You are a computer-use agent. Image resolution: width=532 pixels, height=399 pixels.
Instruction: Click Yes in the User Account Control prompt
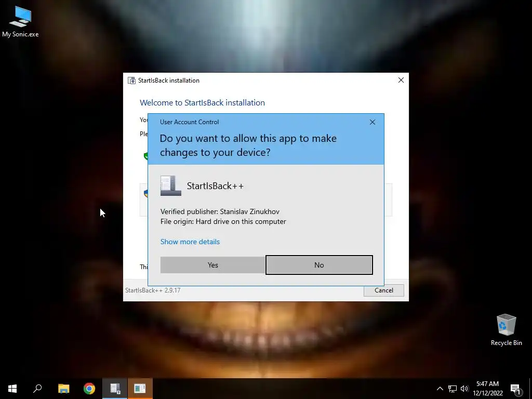(212, 265)
